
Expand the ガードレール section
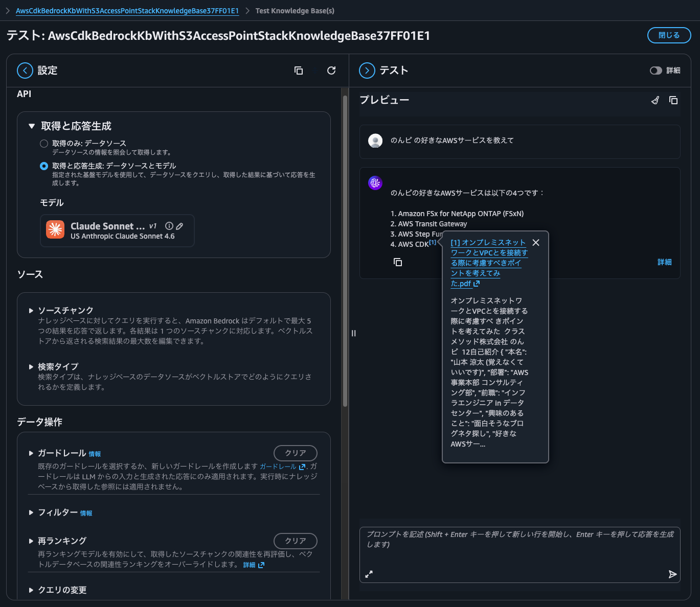[31, 453]
